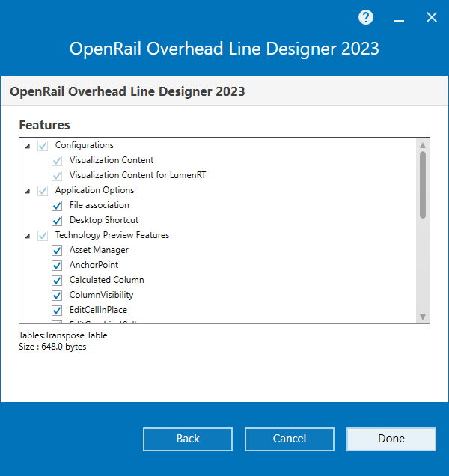Click the Tables:Transpose Table description text
The image size is (449, 476).
pos(63,335)
